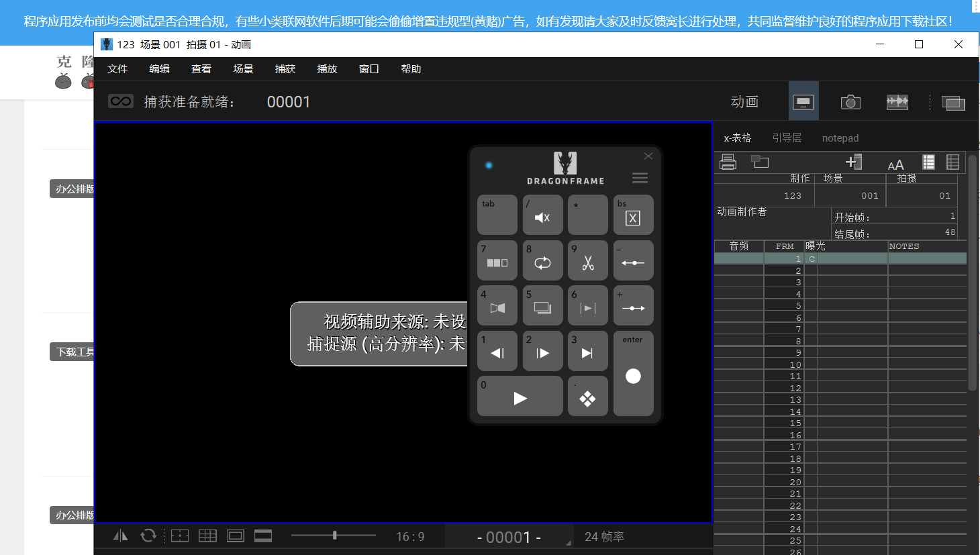This screenshot has width=980, height=555.
Task: Step forward one frame with key 2
Action: coord(543,351)
